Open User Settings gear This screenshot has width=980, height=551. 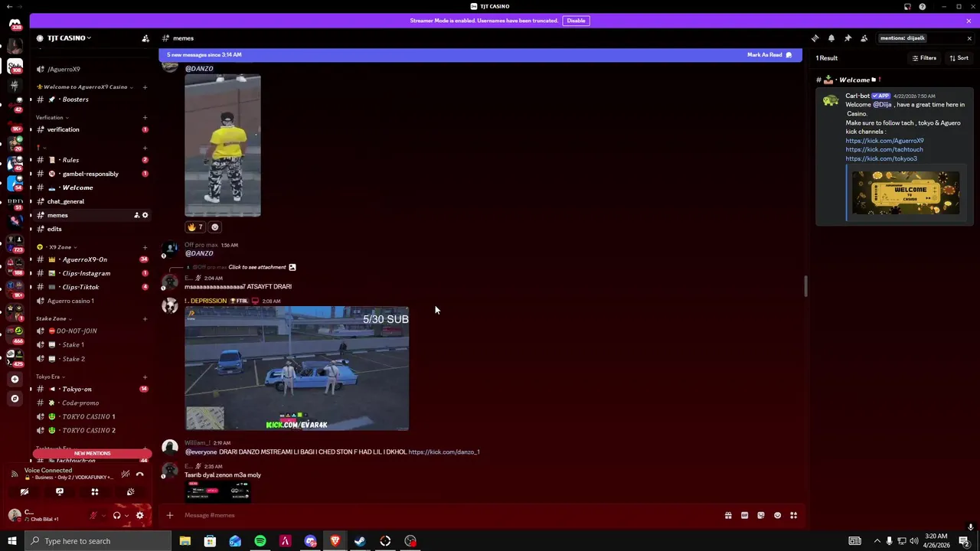139,516
